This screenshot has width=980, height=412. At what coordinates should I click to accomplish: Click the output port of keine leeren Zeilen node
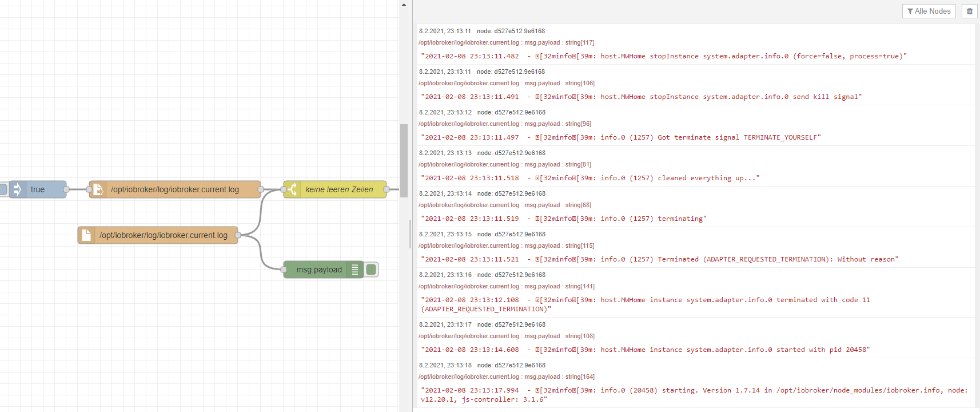click(x=387, y=189)
